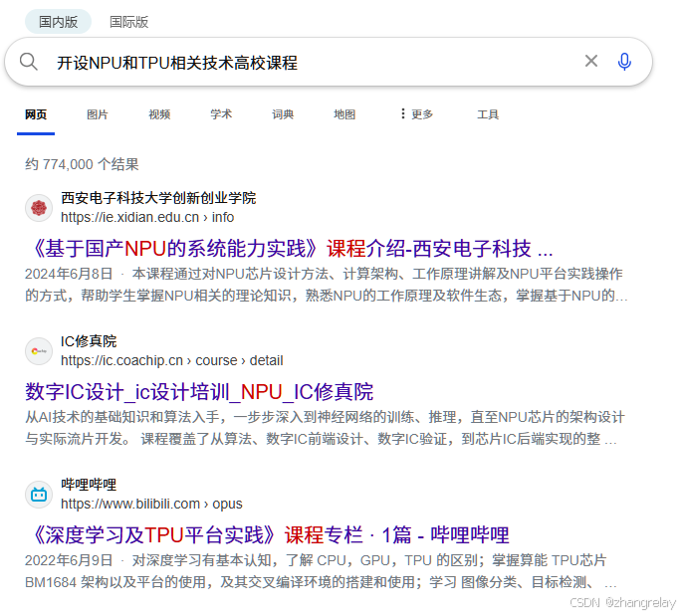Open the 工具 search tools
Viewport: 681px width, 616px height.
(x=488, y=114)
